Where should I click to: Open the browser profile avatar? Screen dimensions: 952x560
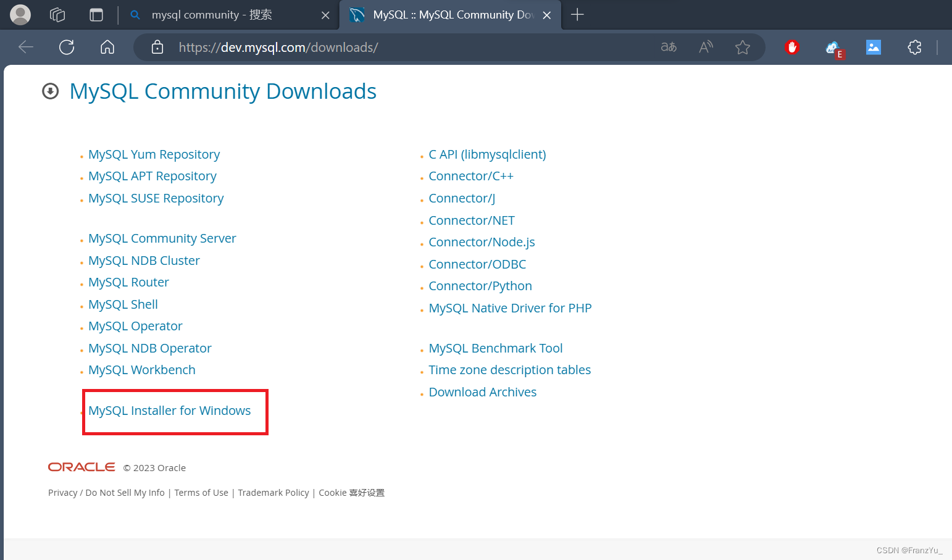(x=20, y=15)
